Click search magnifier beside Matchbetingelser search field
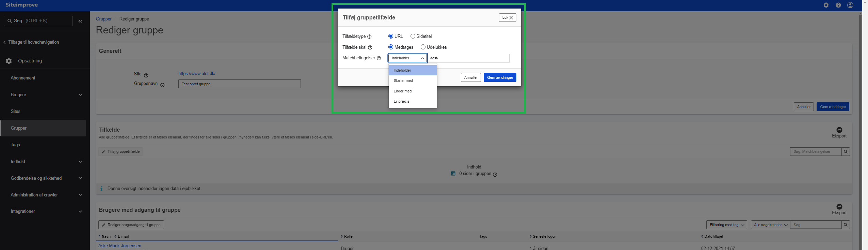 [846, 151]
